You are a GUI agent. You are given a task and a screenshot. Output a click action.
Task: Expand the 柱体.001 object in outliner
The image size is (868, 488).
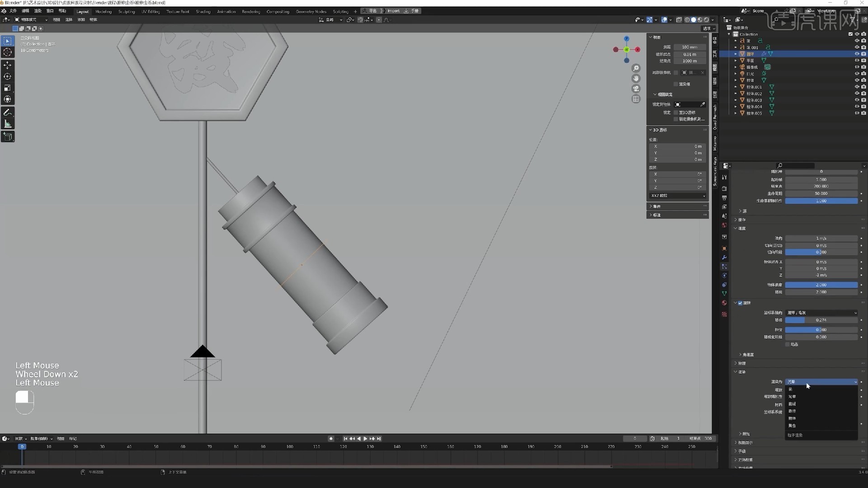736,87
